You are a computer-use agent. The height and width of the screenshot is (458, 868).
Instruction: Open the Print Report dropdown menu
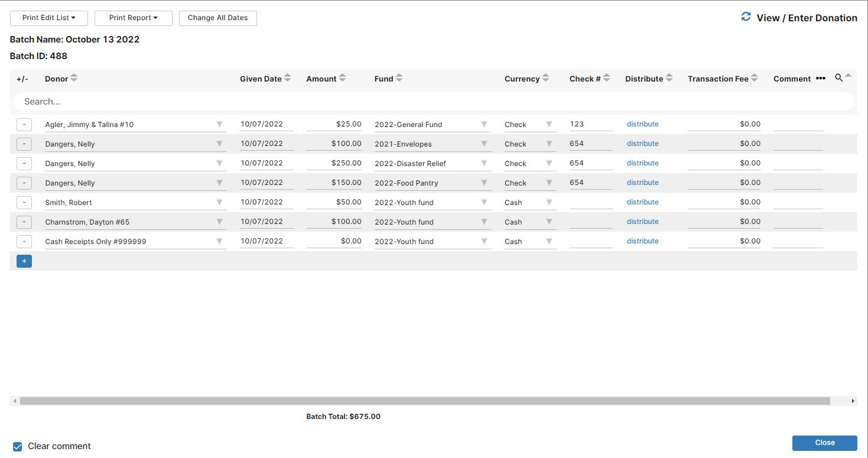134,18
